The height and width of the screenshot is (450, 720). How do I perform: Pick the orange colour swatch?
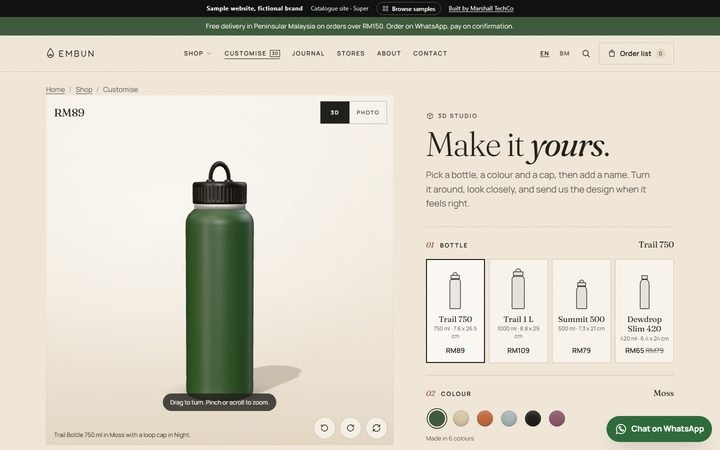pyautogui.click(x=484, y=418)
